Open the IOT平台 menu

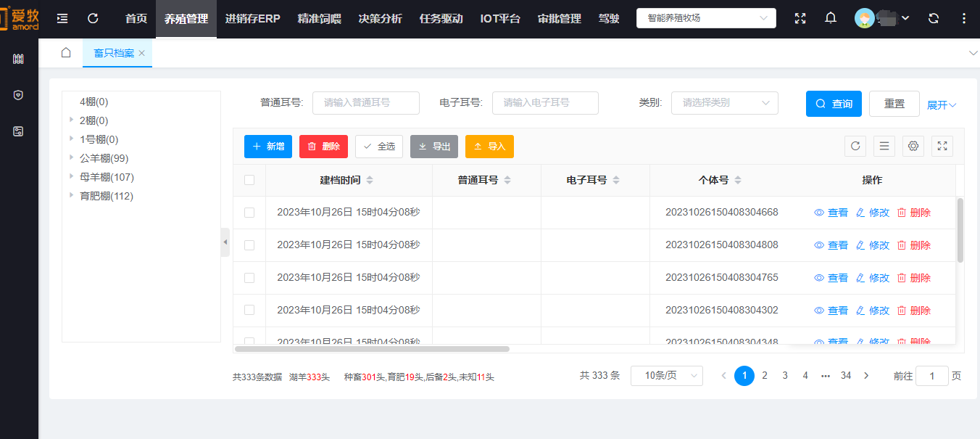point(501,19)
